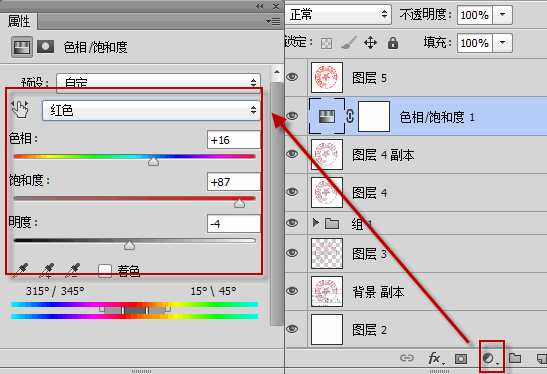Viewport: 547px width, 374px height.
Task: Open the layer style fx menu
Action: pos(436,358)
